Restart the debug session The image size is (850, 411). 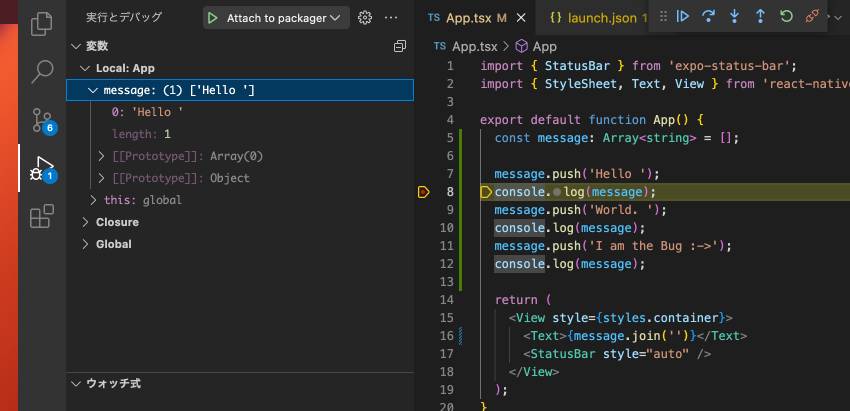tap(786, 16)
